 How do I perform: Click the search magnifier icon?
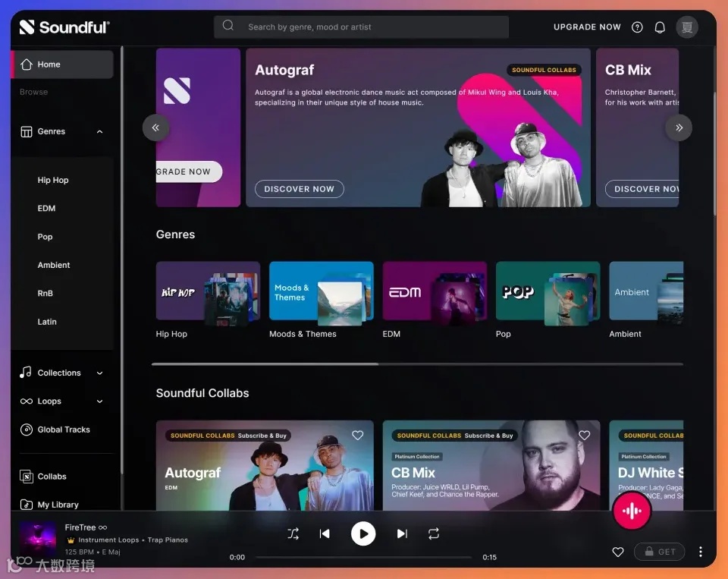coord(228,26)
